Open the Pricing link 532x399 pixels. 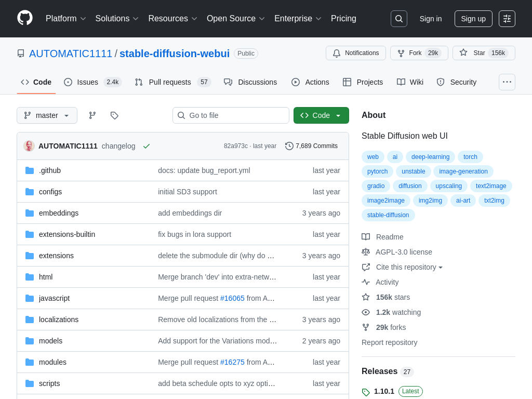[x=343, y=19]
